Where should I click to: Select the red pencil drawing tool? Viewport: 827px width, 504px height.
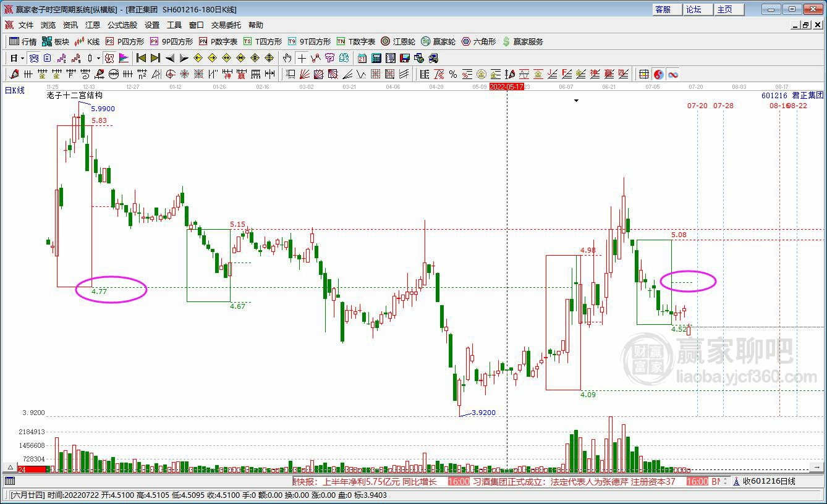(14, 74)
